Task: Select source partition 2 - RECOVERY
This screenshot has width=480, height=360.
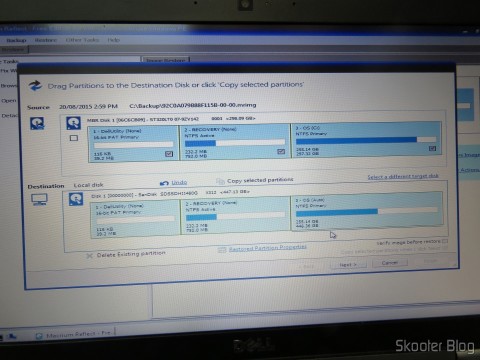Action: point(235,142)
